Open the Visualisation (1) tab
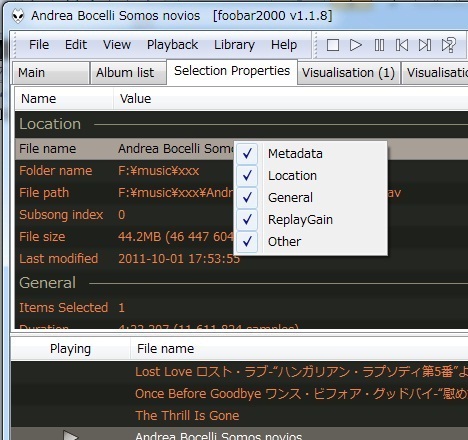The width and height of the screenshot is (468, 440). click(x=348, y=73)
